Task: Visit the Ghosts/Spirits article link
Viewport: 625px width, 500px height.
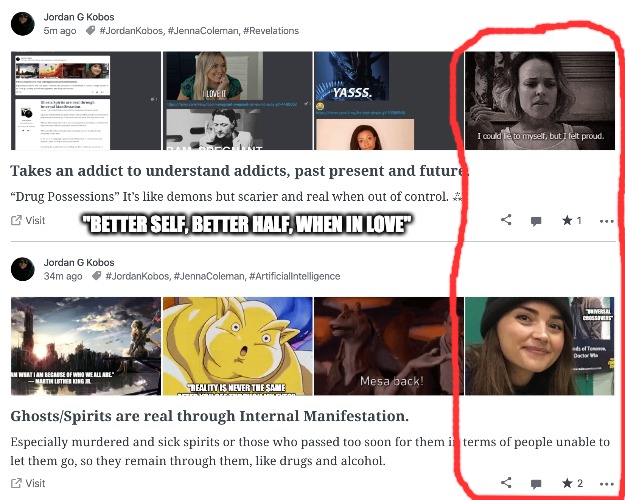Action: pyautogui.click(x=28, y=483)
